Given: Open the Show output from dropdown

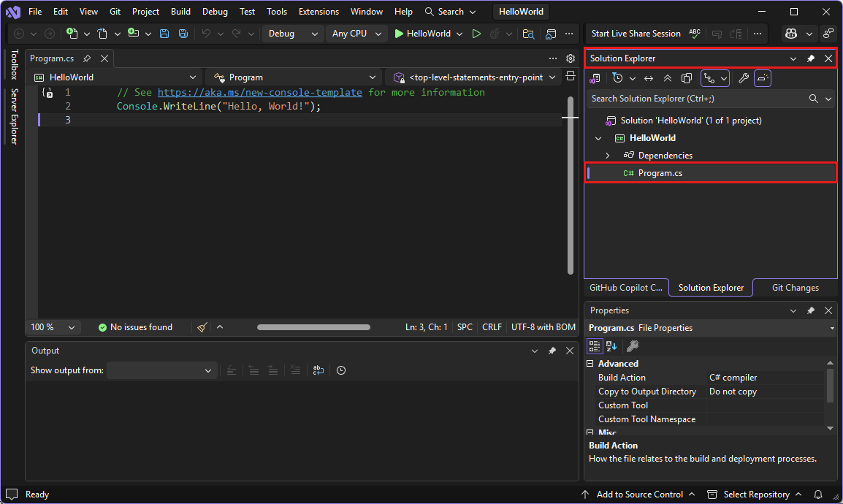Looking at the screenshot, I should tap(161, 370).
